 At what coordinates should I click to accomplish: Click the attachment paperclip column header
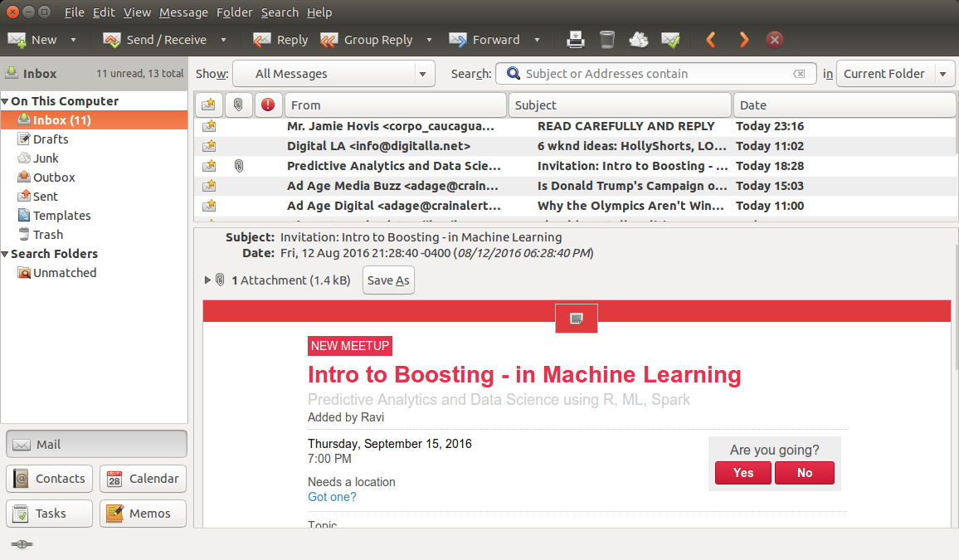(238, 105)
